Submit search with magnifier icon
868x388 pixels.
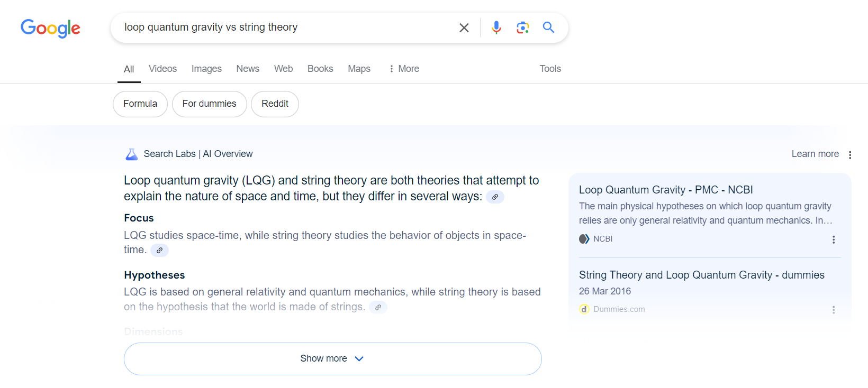pos(549,27)
